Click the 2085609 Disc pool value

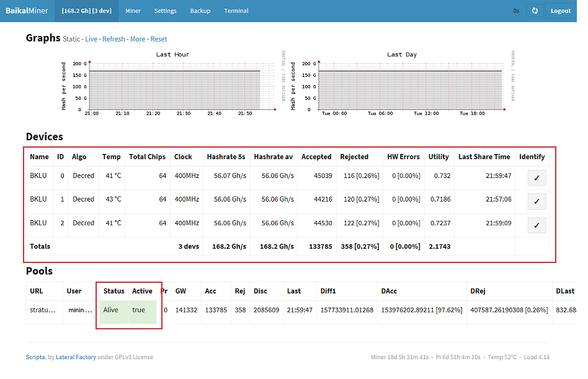pos(266,310)
